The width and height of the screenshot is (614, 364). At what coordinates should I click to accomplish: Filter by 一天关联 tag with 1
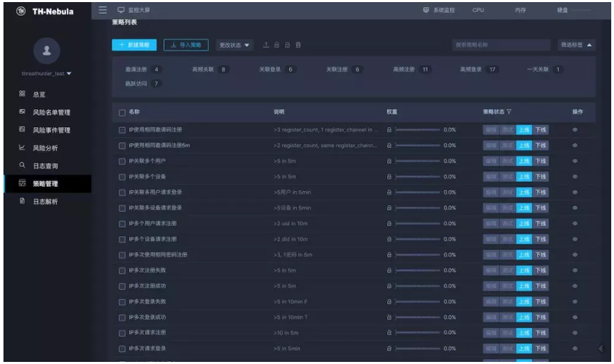click(545, 69)
